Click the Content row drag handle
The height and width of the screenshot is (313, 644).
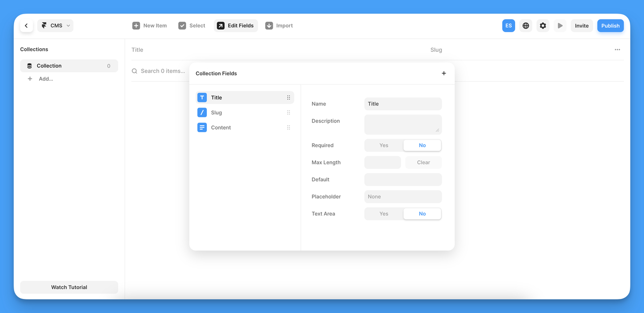[288, 128]
